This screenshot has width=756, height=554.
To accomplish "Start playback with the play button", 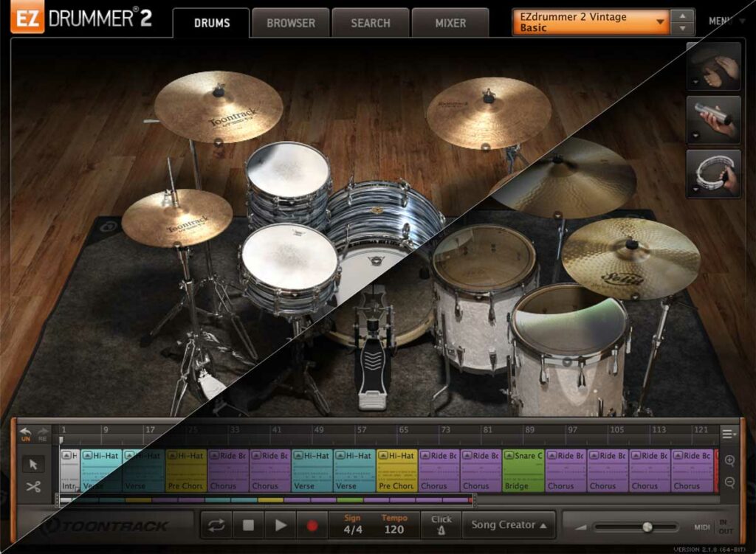I will pyautogui.click(x=280, y=525).
